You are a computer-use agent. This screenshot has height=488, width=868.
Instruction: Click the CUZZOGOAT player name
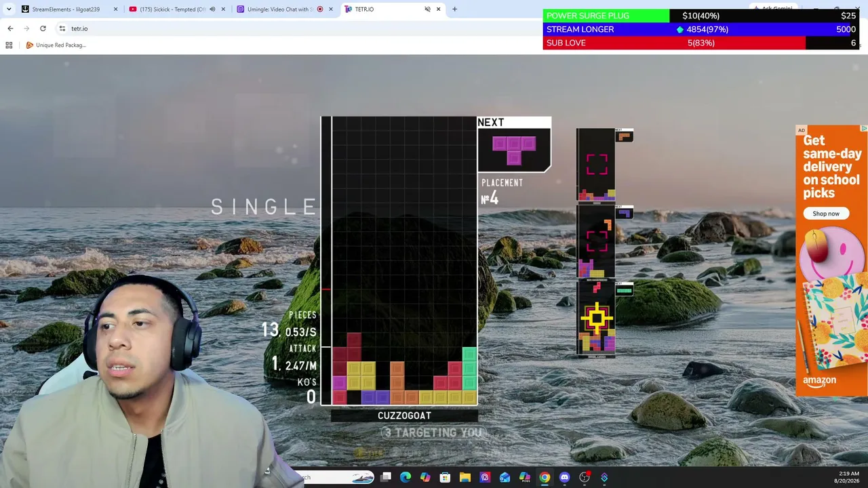click(404, 415)
